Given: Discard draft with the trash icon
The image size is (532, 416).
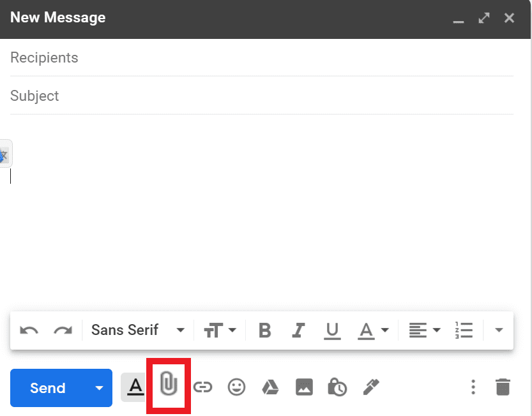Looking at the screenshot, I should click(503, 387).
